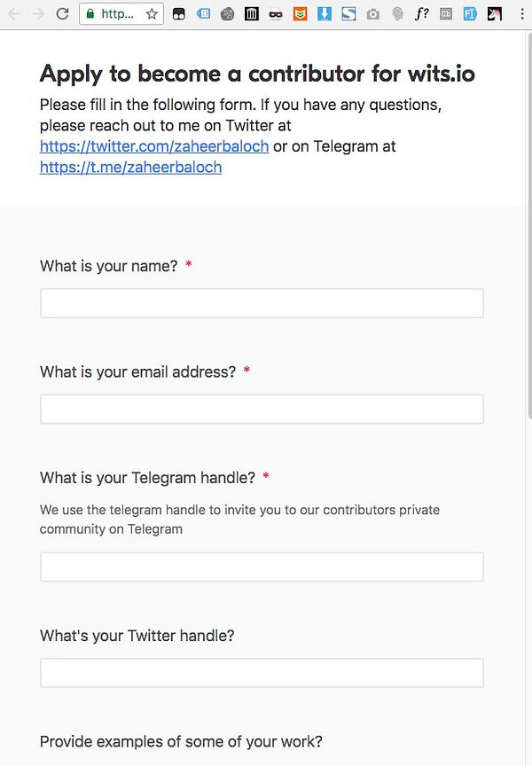Click the address bar URL text
The image size is (532, 766).
pos(117,14)
